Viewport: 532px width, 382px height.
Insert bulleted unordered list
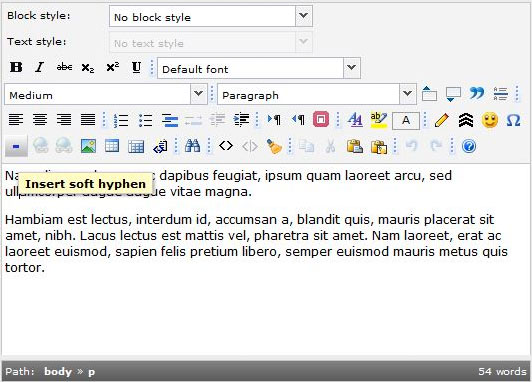point(145,120)
